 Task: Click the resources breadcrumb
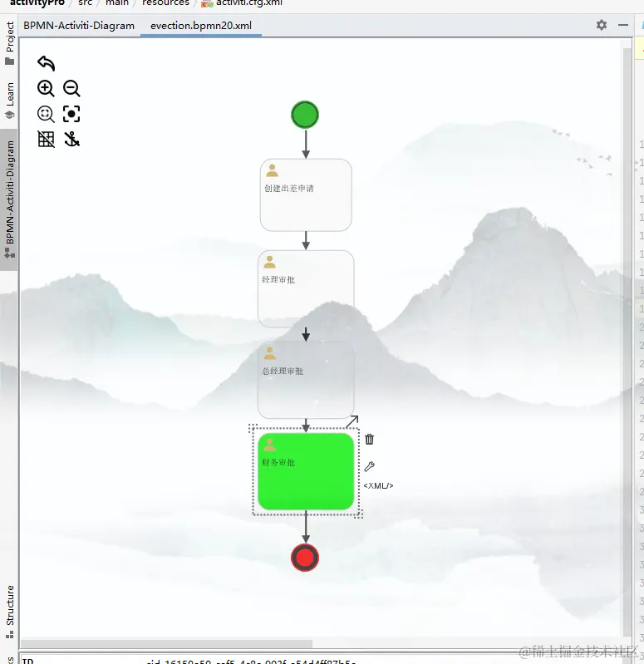(x=165, y=3)
